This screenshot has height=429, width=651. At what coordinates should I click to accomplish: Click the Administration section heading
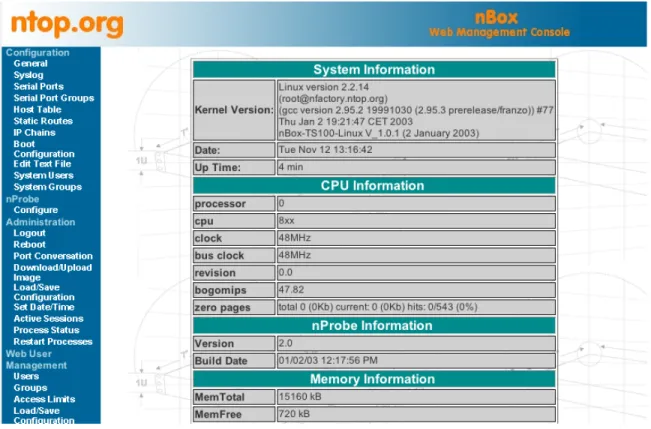[x=40, y=222]
